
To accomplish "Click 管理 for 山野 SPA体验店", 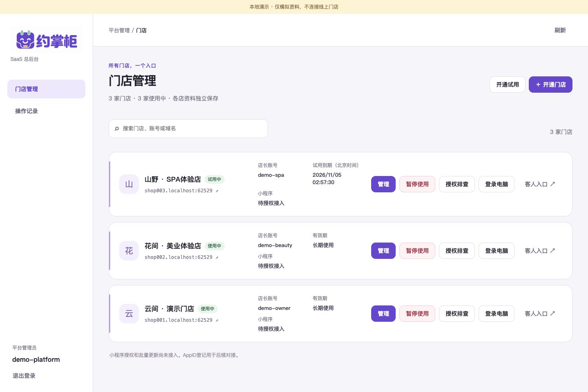I will coord(383,184).
